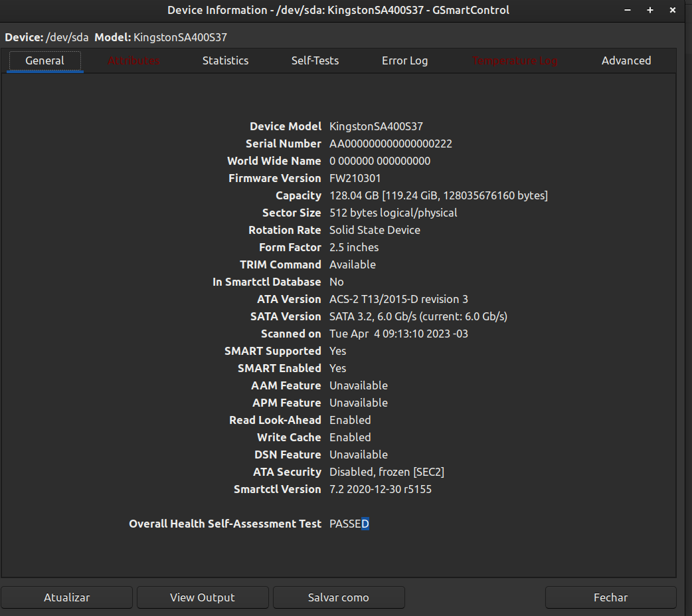Viewport: 692px width, 616px height.
Task: Select the Solid State Device text
Action: point(375,230)
